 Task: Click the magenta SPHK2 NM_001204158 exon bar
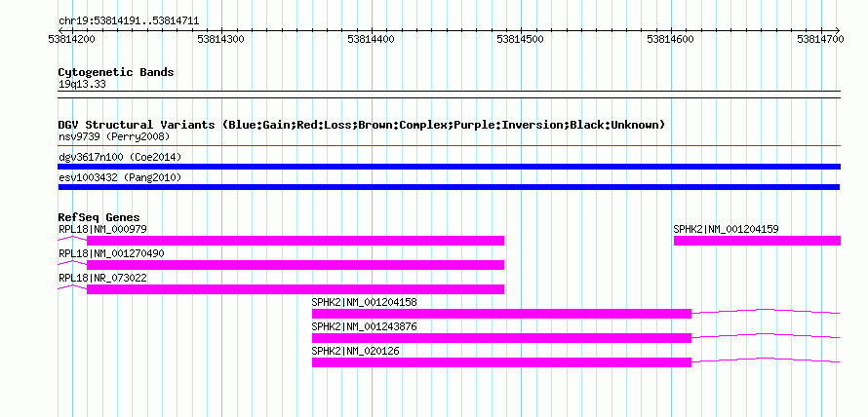[501, 314]
